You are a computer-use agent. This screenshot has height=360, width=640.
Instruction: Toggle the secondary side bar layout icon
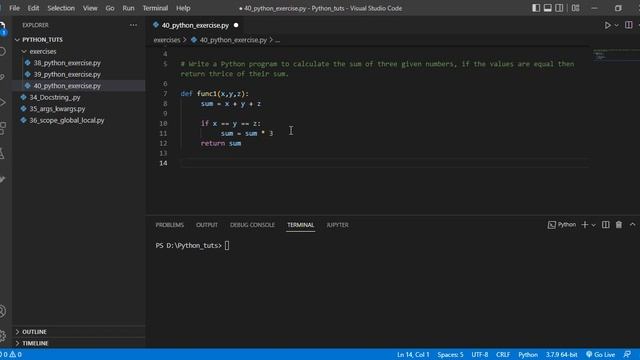tap(559, 8)
